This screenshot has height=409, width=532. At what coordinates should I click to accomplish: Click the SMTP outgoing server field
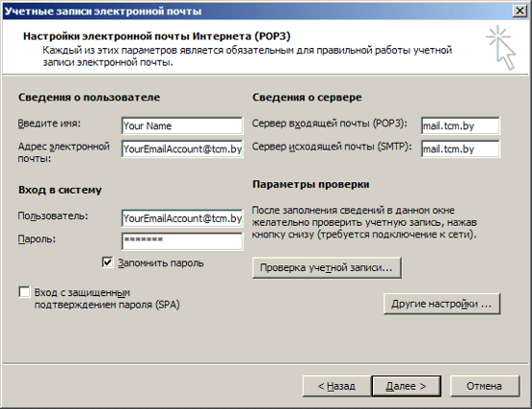point(461,149)
